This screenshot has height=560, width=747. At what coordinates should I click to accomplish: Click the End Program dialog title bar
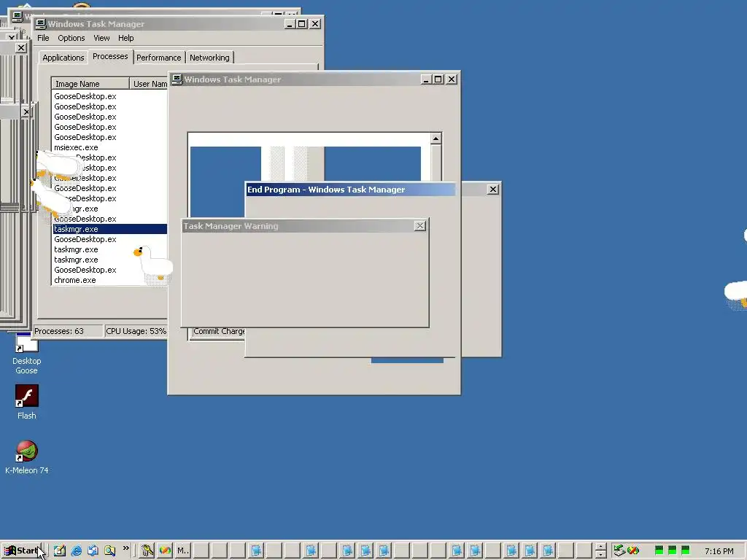[350, 190]
